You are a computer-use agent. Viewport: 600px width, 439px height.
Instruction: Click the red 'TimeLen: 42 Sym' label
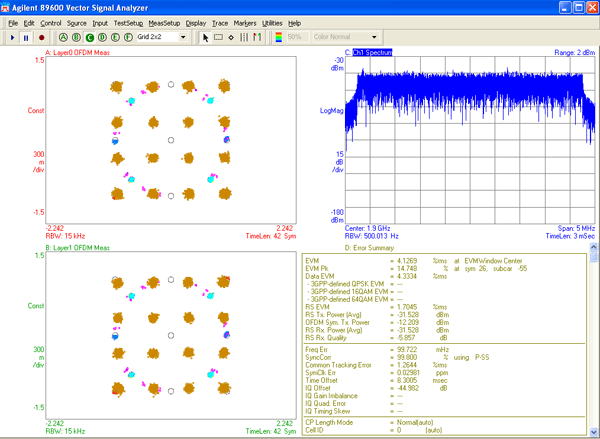click(271, 236)
